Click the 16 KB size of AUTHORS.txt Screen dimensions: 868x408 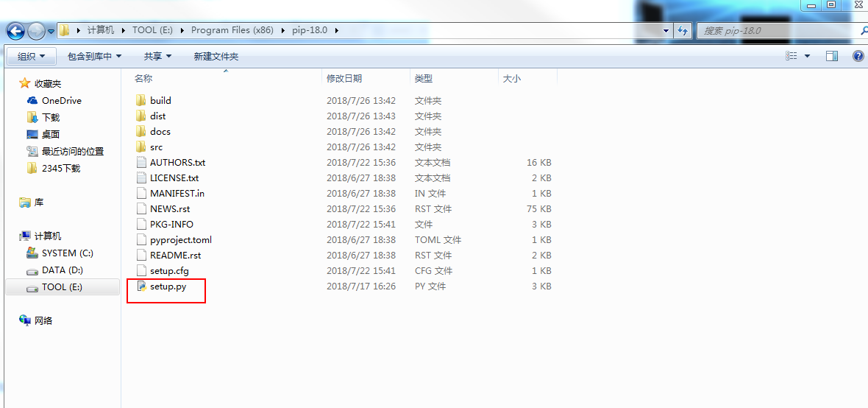click(538, 163)
